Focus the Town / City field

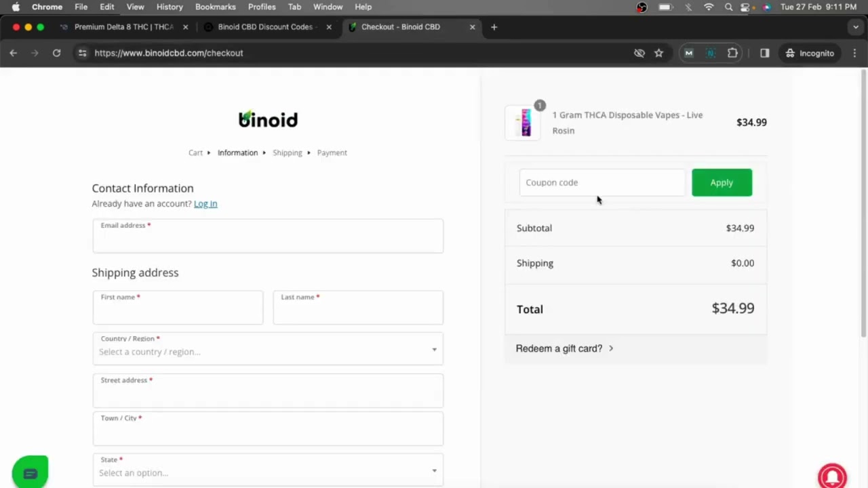pyautogui.click(x=268, y=428)
